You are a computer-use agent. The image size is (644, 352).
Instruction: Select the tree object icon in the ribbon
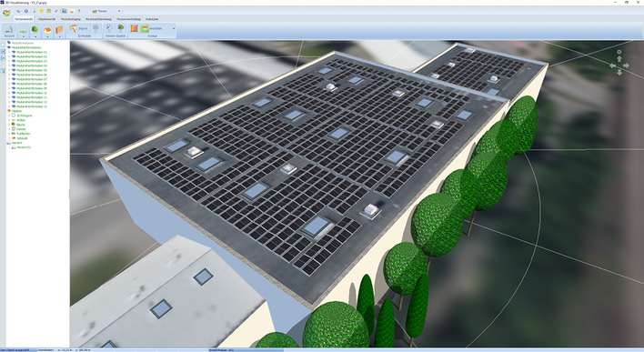(x=35, y=29)
